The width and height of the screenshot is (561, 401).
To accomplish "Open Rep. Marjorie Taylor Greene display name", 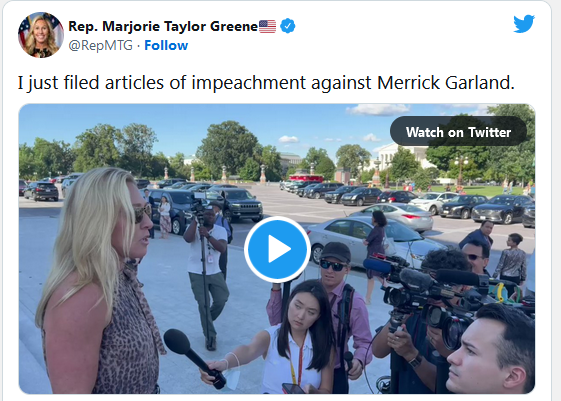I will (x=163, y=26).
